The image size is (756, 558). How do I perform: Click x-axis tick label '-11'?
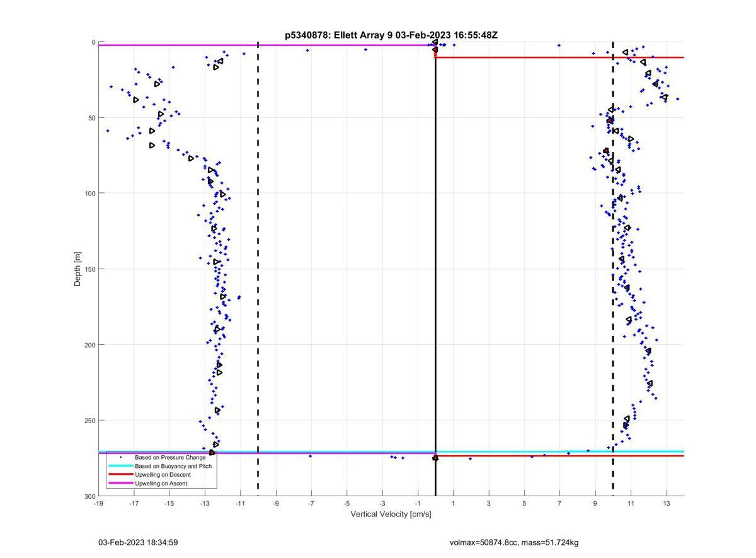click(x=240, y=503)
